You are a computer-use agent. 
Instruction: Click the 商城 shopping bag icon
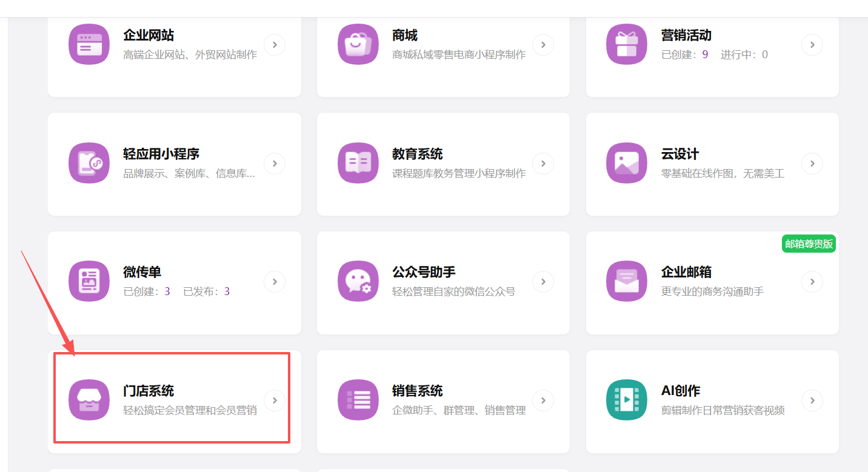tap(358, 44)
